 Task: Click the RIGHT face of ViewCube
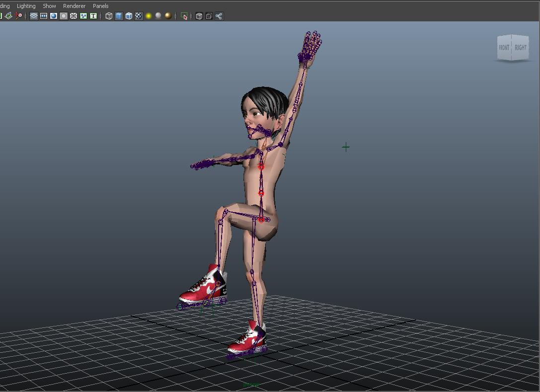(520, 48)
